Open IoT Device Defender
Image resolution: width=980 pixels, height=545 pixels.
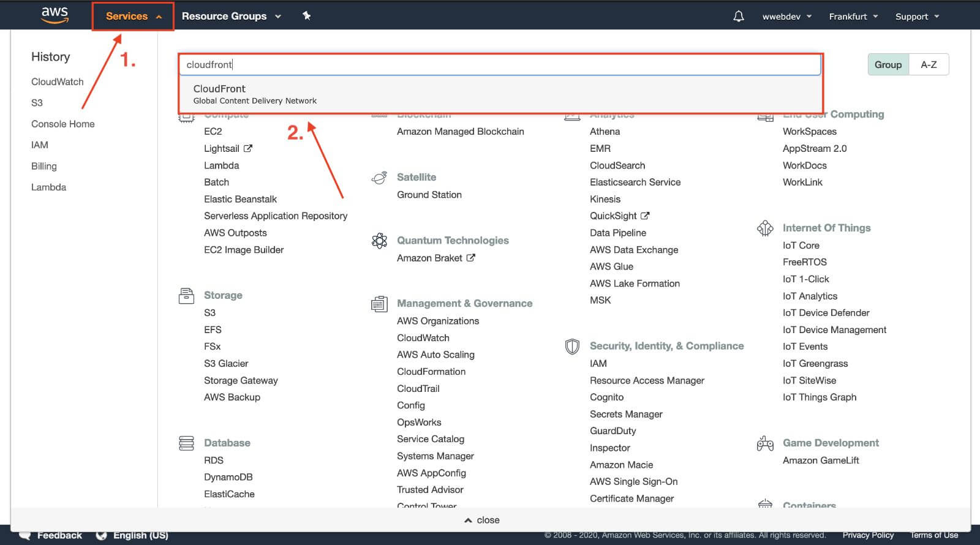[x=826, y=313]
